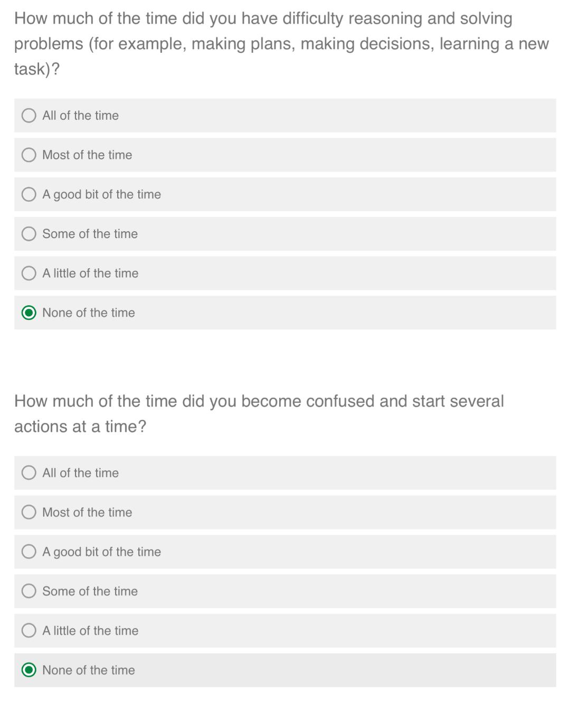
Task: Click the 'Most of the time' label in first question
Action: click(87, 155)
